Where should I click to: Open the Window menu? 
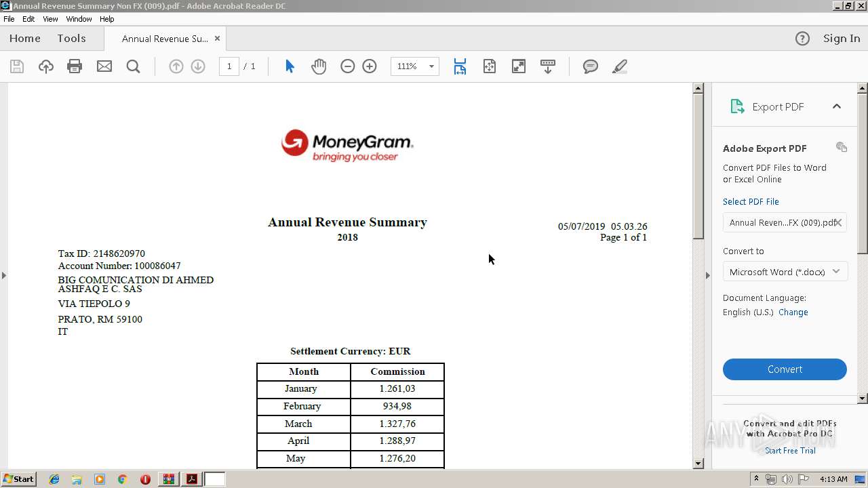click(x=79, y=19)
